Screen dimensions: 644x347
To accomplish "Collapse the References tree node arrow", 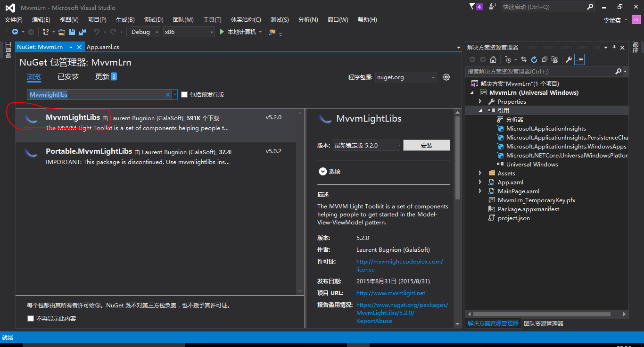I will (480, 111).
